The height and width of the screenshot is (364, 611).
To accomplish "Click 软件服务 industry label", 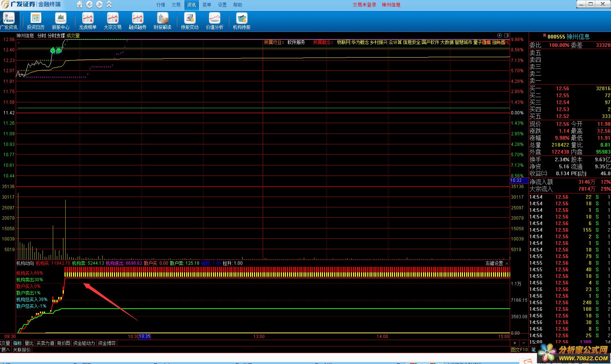I will click(x=296, y=42).
